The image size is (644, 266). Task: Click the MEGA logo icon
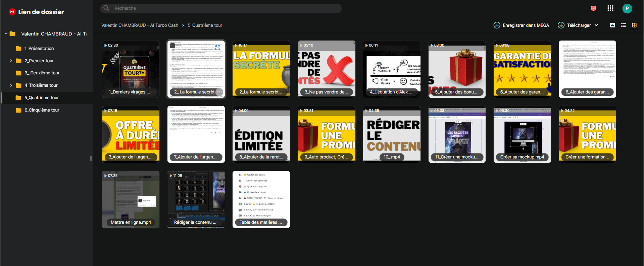click(x=12, y=12)
